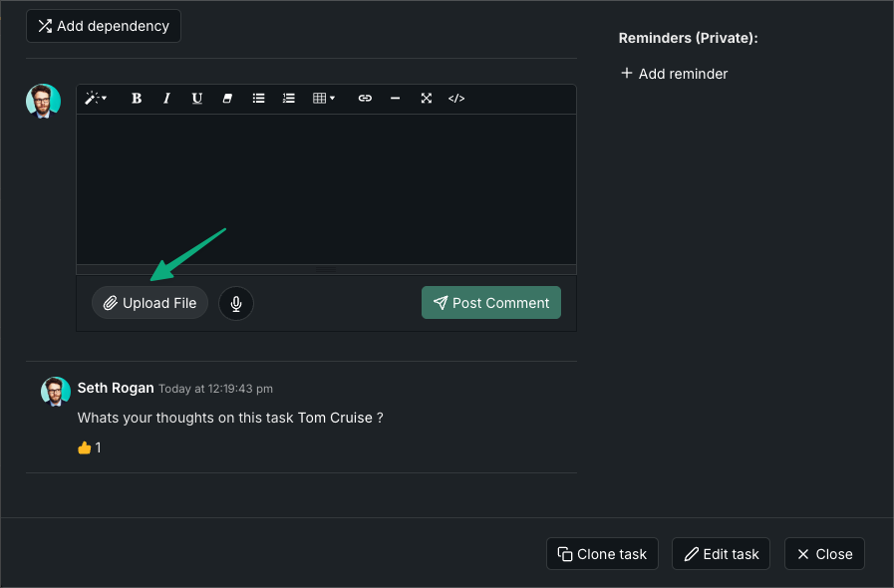894x588 pixels.
Task: Expand the table insert dropdown
Action: coord(324,99)
